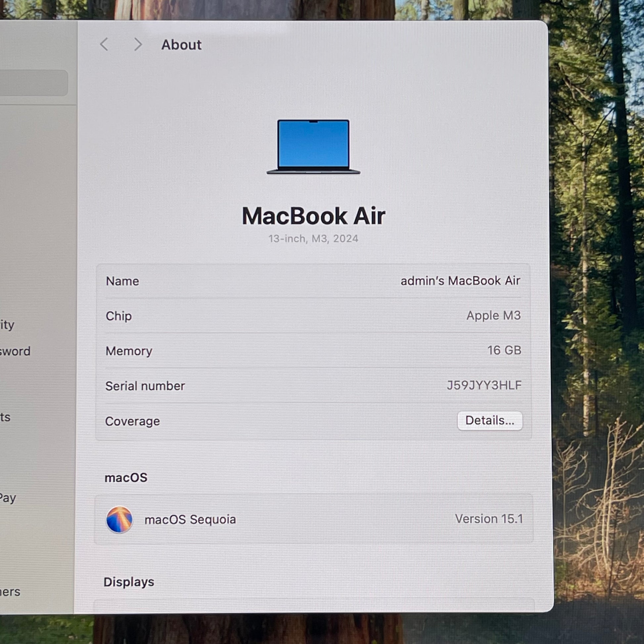Screen dimensions: 644x644
Task: Click the name value admin's MacBook Air
Action: click(x=460, y=281)
